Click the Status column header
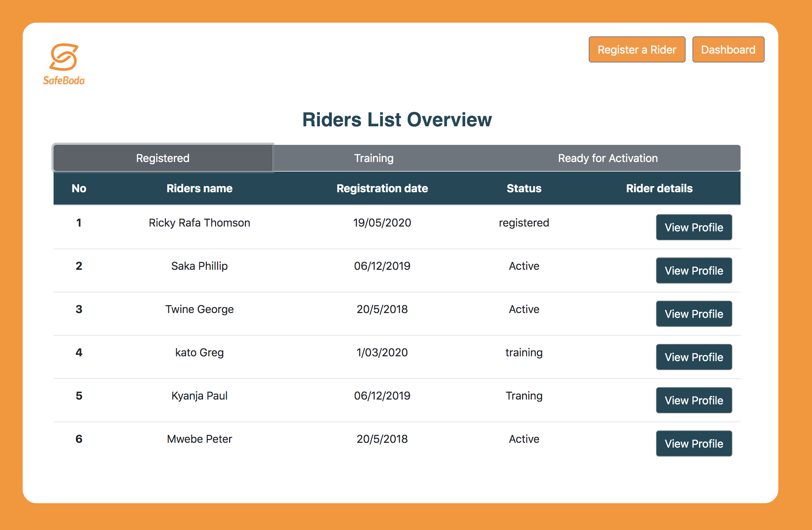The height and width of the screenshot is (530, 812). 524,188
